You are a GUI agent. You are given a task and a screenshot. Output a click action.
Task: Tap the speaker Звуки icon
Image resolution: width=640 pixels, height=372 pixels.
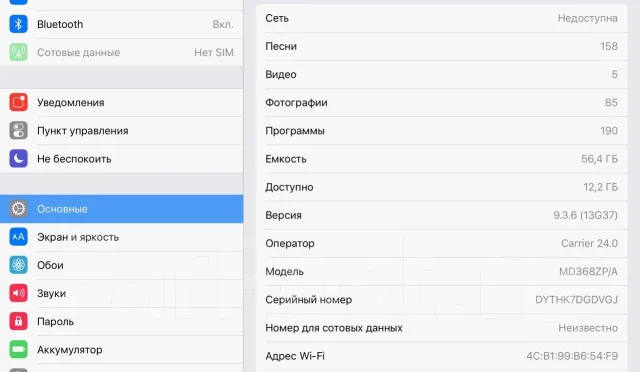(18, 293)
